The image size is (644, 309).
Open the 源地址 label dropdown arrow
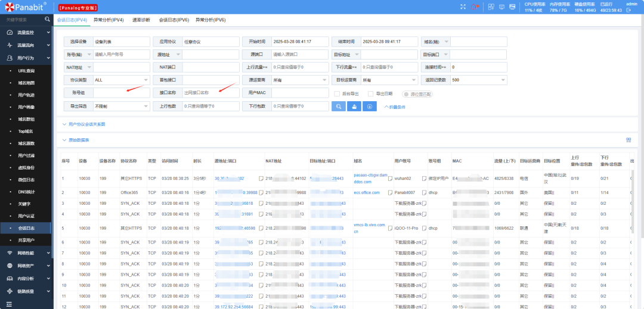tap(178, 54)
